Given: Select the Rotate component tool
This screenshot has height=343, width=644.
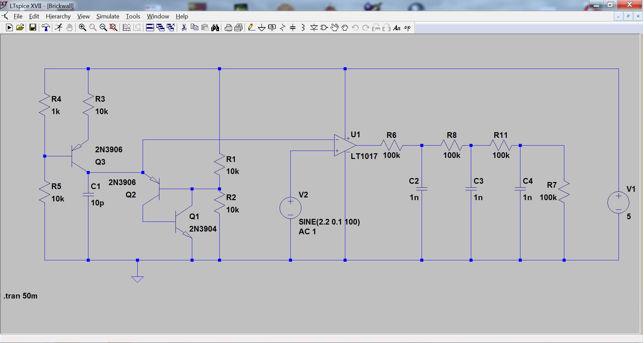Looking at the screenshot, I should (x=376, y=28).
